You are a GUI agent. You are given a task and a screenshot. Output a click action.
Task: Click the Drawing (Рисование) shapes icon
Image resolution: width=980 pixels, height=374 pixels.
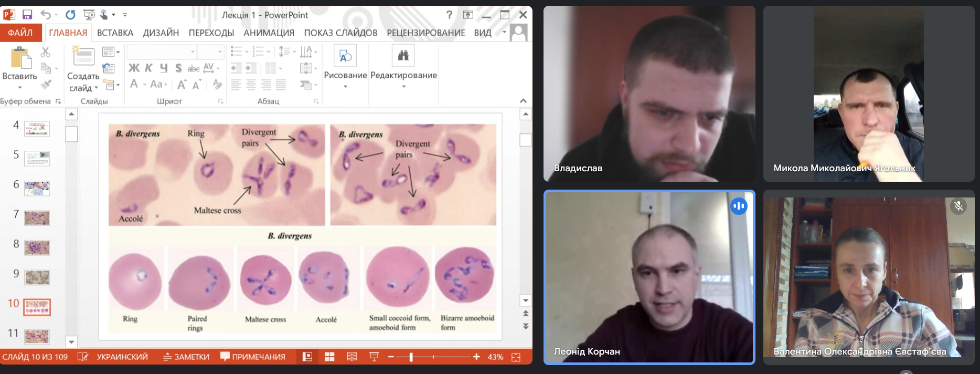[x=345, y=56]
